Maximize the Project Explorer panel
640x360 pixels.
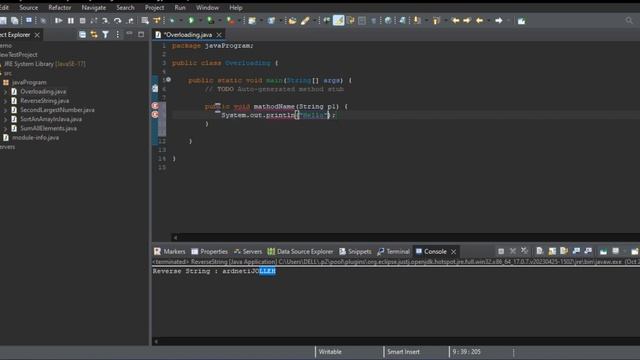click(141, 34)
